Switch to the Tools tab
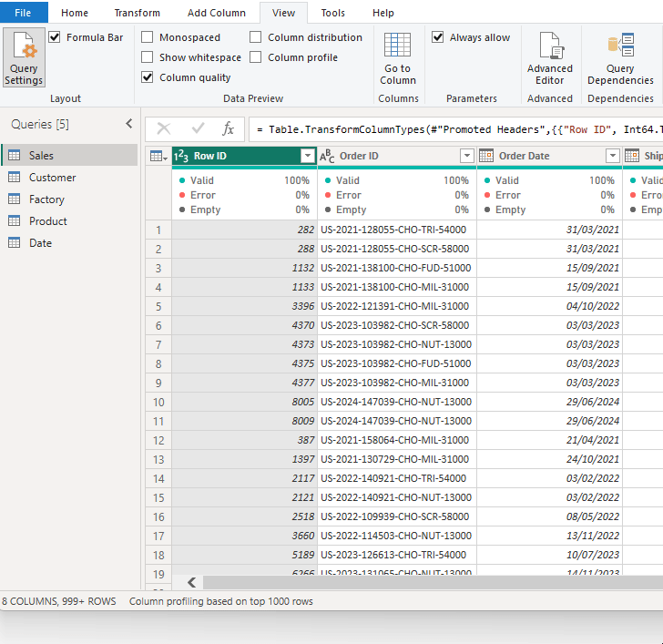The width and height of the screenshot is (663, 644). (x=332, y=13)
